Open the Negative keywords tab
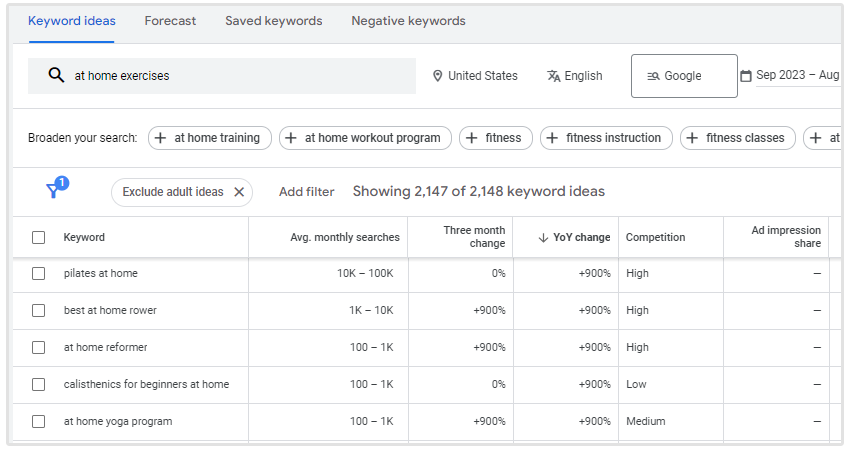Screen dimensions: 850x450 point(408,21)
